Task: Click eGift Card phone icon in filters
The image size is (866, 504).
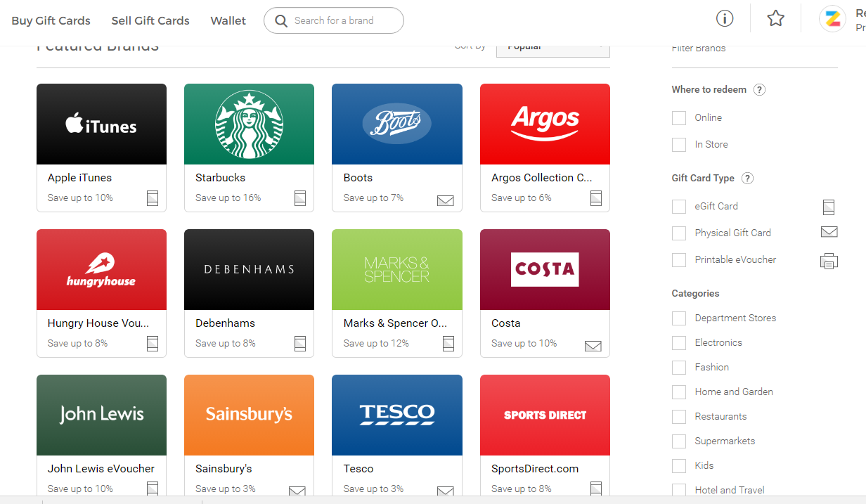Action: [x=829, y=207]
